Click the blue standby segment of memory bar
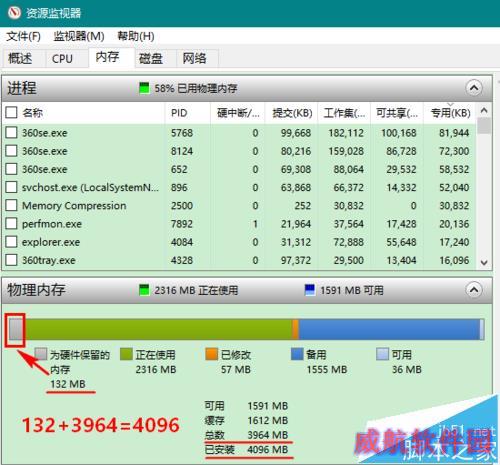The height and width of the screenshot is (465, 500). click(389, 329)
